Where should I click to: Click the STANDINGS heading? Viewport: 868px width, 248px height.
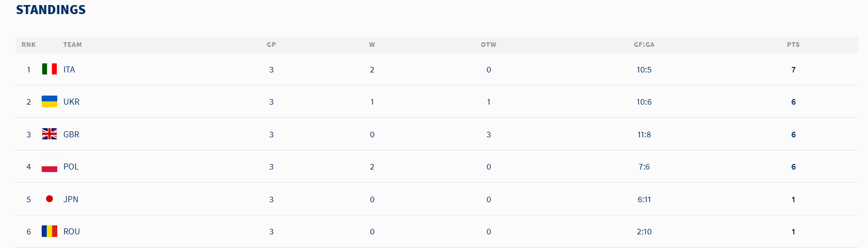point(51,10)
